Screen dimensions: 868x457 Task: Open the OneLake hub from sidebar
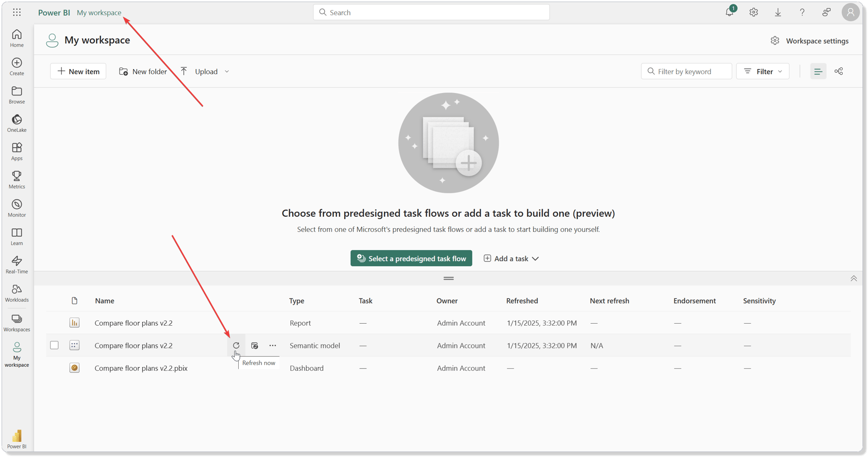17,123
